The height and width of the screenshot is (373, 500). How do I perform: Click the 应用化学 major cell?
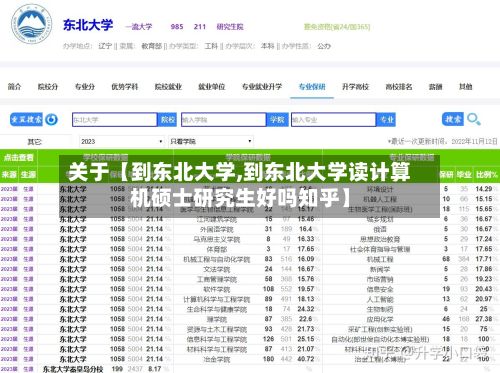click(x=380, y=319)
